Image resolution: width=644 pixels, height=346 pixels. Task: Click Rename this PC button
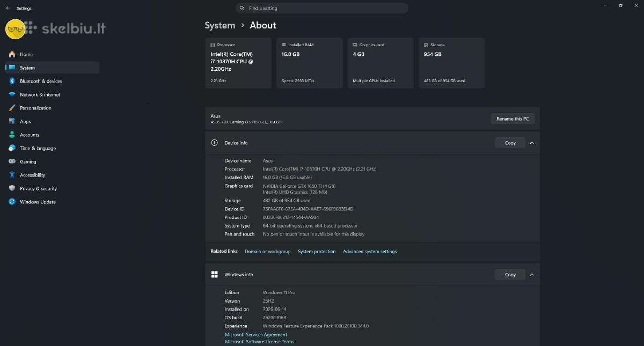(513, 119)
